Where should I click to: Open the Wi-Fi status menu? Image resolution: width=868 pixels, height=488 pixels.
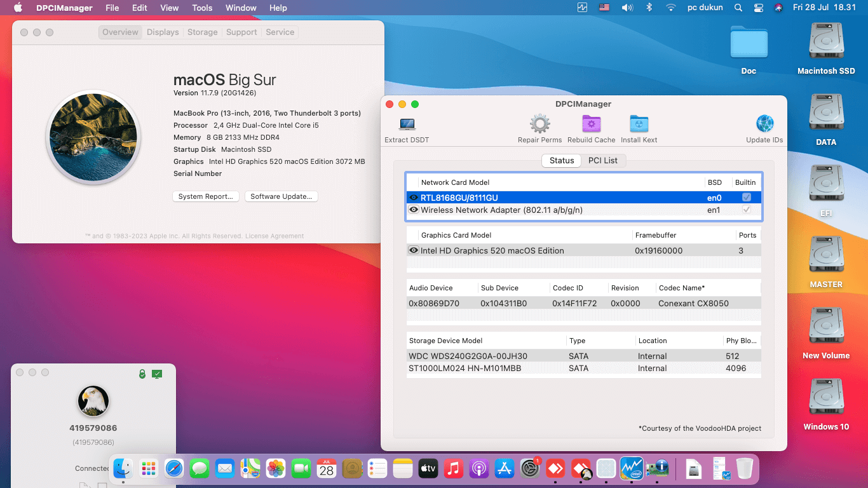click(x=671, y=8)
